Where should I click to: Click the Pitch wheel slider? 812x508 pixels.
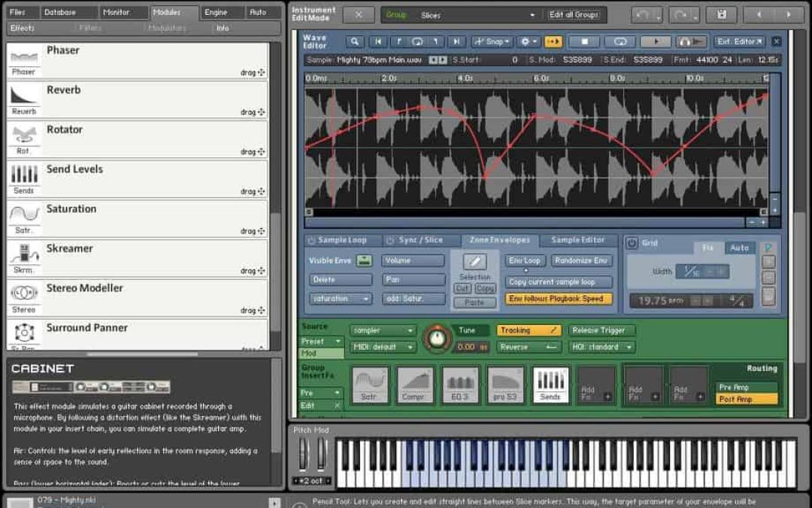(x=303, y=454)
